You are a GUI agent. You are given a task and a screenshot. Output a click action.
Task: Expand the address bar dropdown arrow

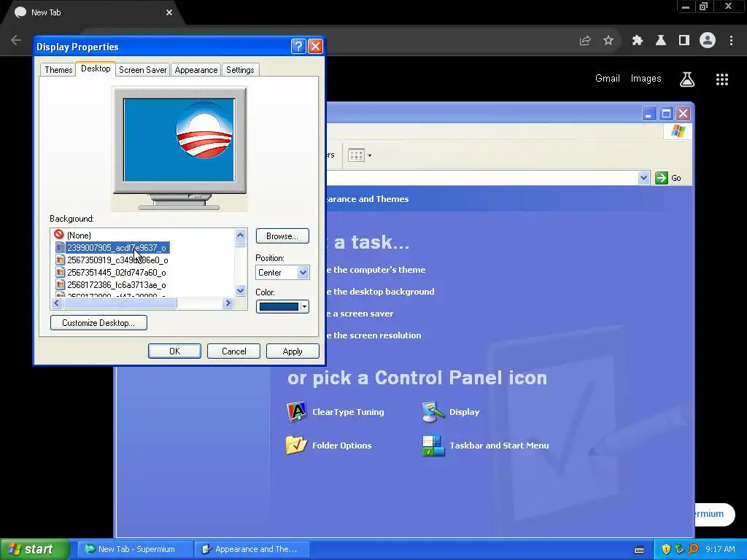[643, 178]
